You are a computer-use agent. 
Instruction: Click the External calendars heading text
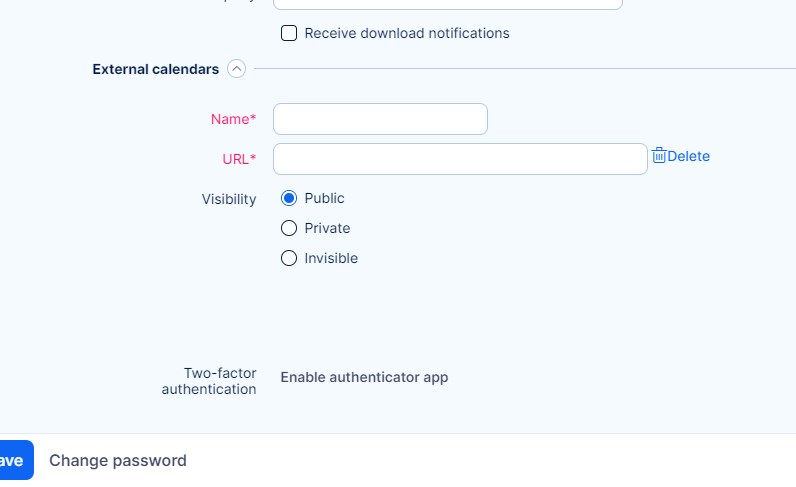pos(155,69)
